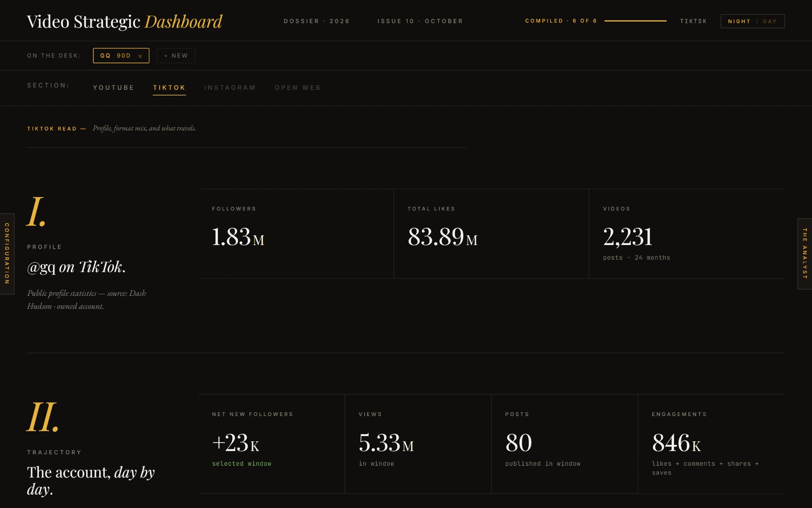
Task: Click the Views 5.33M value
Action: tap(386, 443)
